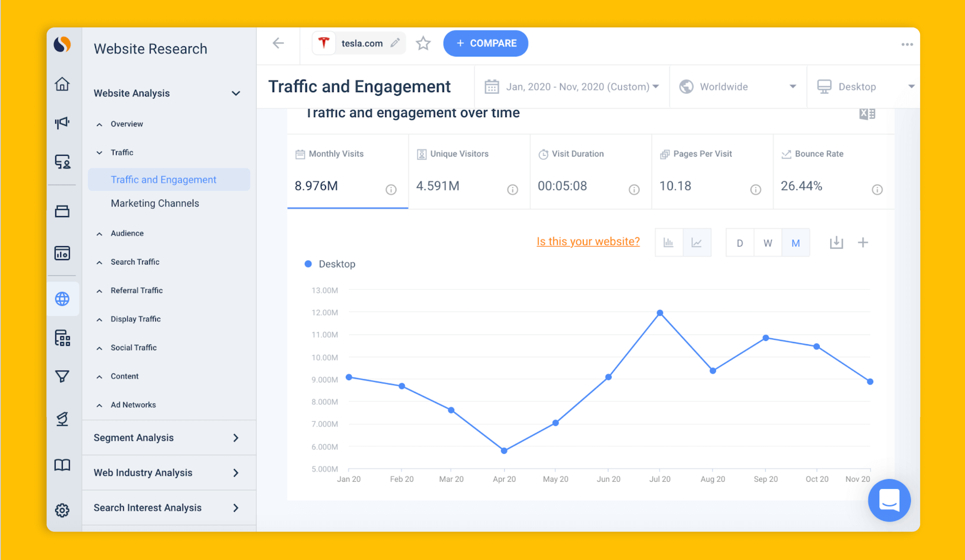
Task: Click the add plus icon on chart
Action: pyautogui.click(x=863, y=243)
